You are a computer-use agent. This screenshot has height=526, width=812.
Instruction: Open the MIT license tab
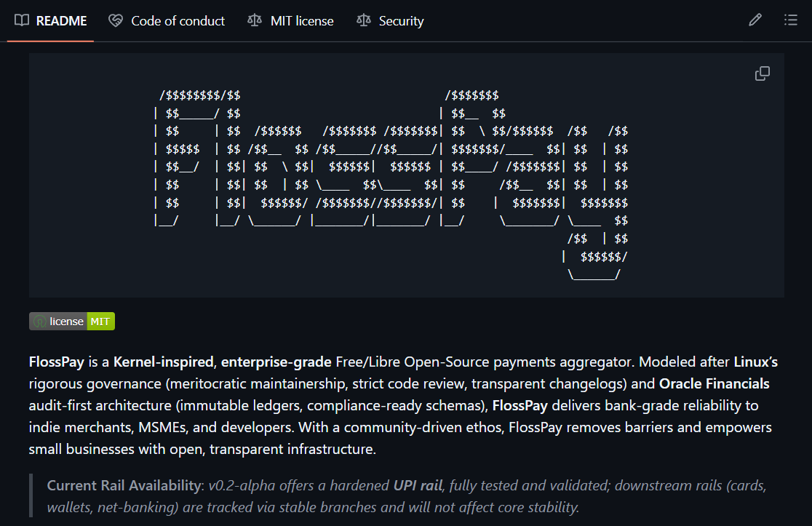click(x=290, y=20)
